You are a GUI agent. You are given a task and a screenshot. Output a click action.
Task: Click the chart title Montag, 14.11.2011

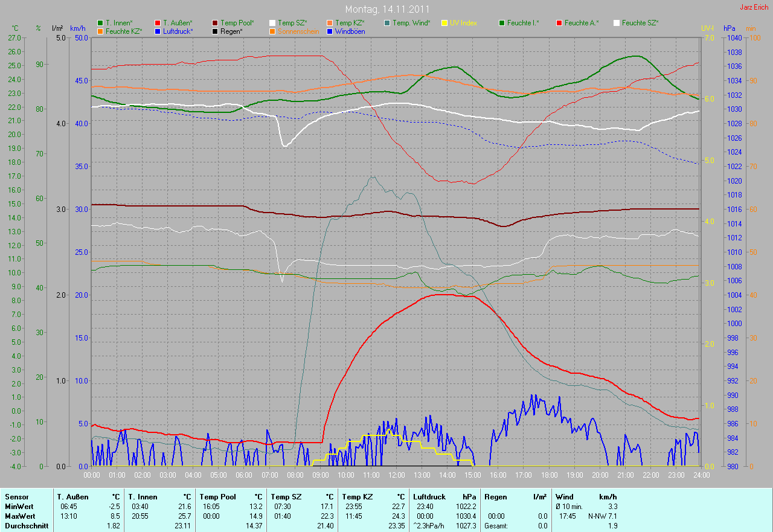coord(387,10)
